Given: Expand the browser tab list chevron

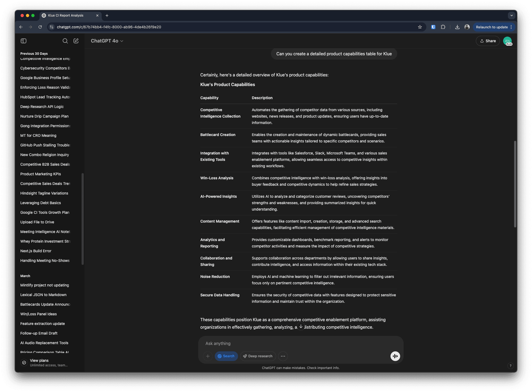Looking at the screenshot, I should pos(511,15).
